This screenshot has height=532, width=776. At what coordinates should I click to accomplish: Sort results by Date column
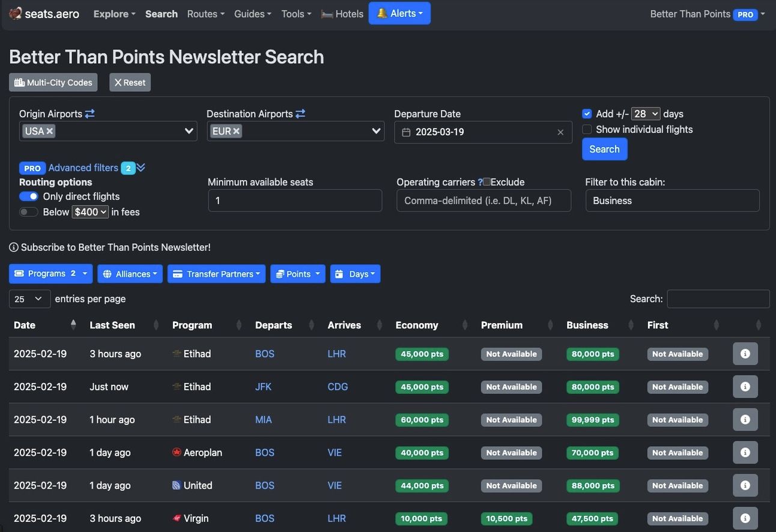pyautogui.click(x=25, y=325)
